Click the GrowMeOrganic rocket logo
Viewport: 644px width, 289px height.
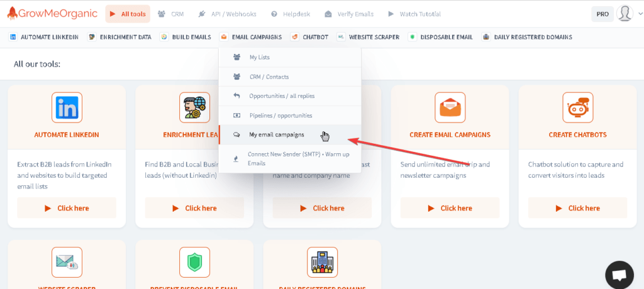click(x=53, y=13)
